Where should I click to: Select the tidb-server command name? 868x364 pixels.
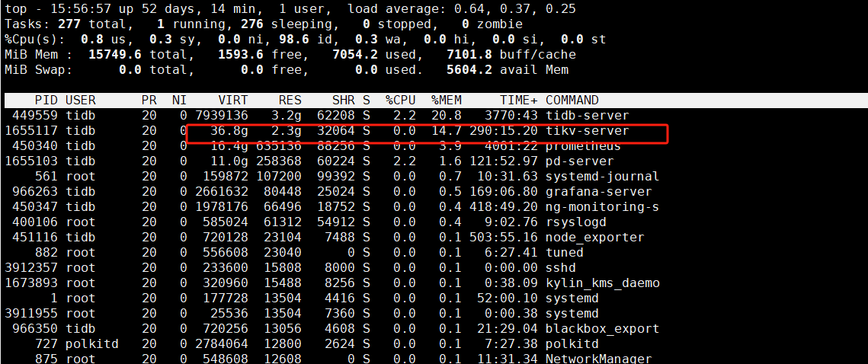pos(588,116)
